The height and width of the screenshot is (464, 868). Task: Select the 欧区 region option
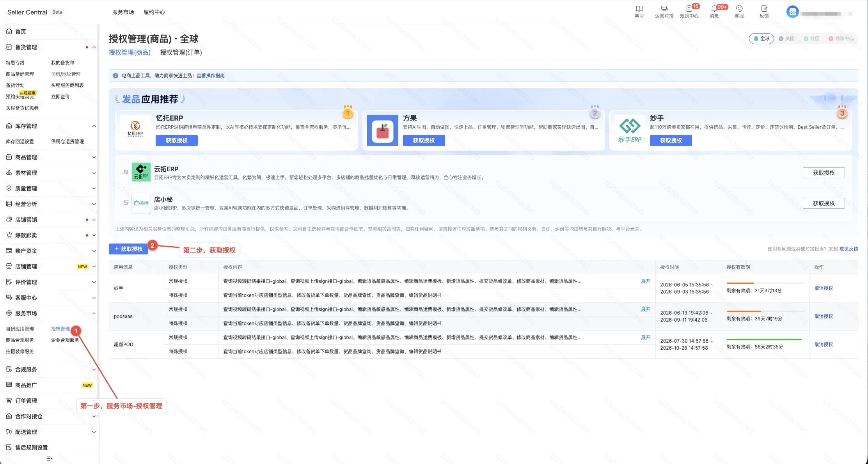[x=812, y=39]
